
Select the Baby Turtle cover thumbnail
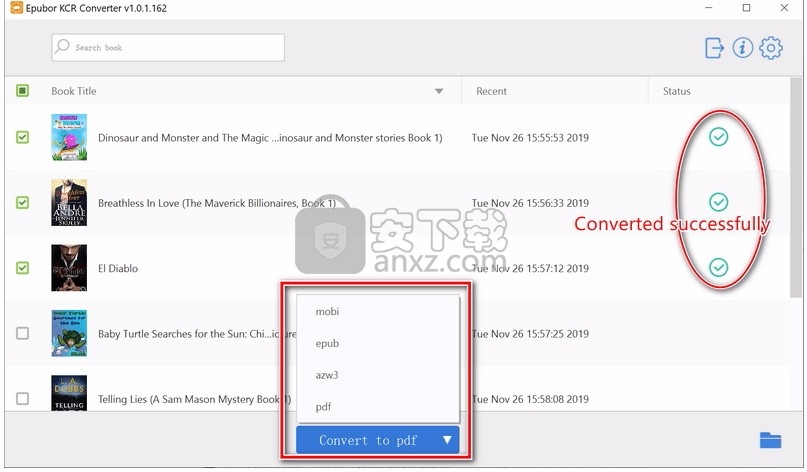click(x=69, y=333)
